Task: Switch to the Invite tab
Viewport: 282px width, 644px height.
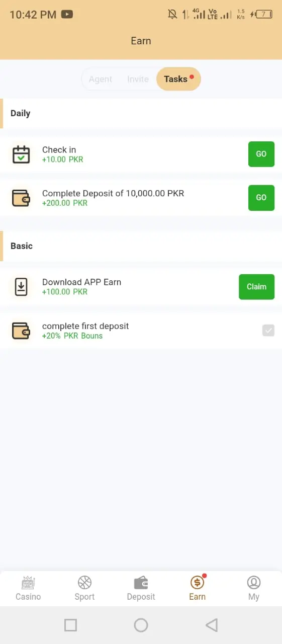Action: (138, 79)
